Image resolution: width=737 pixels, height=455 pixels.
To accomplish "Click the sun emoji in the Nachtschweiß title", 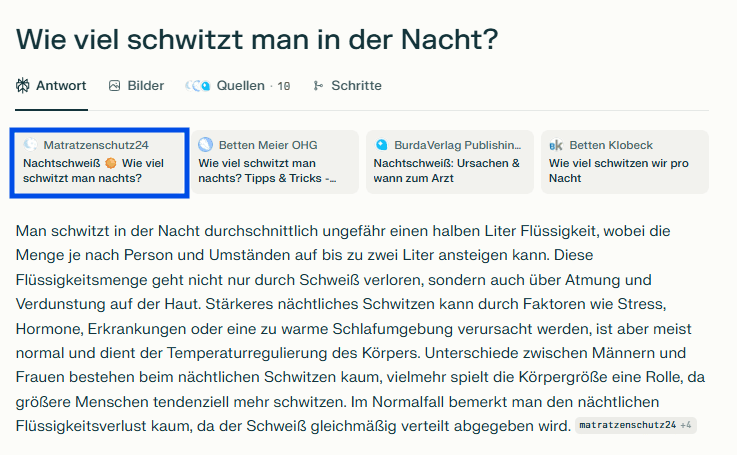I will click(x=111, y=163).
